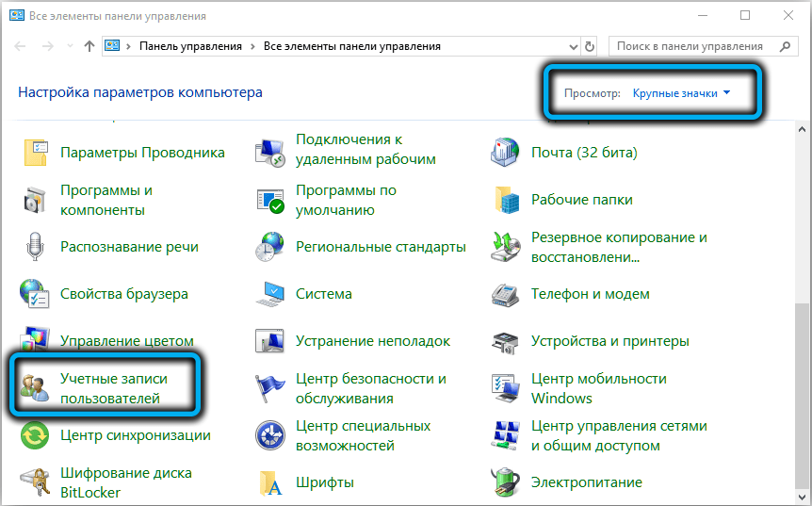Open Телефон и модем link text
Screen dimensions: 812x506
[591, 294]
